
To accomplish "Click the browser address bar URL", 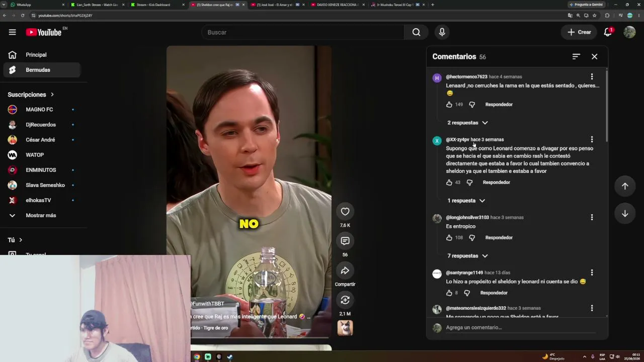I will click(65, 16).
